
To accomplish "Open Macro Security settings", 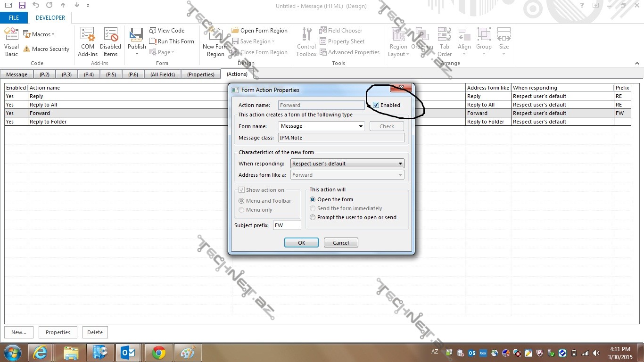I will coord(46,49).
